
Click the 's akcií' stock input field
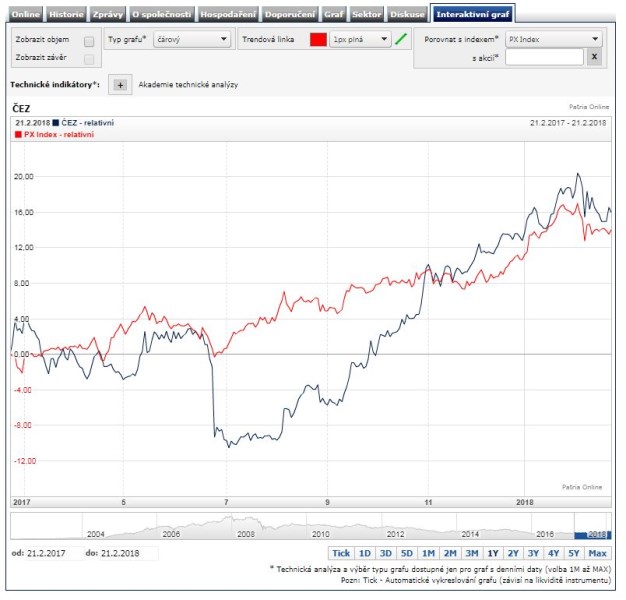point(543,58)
